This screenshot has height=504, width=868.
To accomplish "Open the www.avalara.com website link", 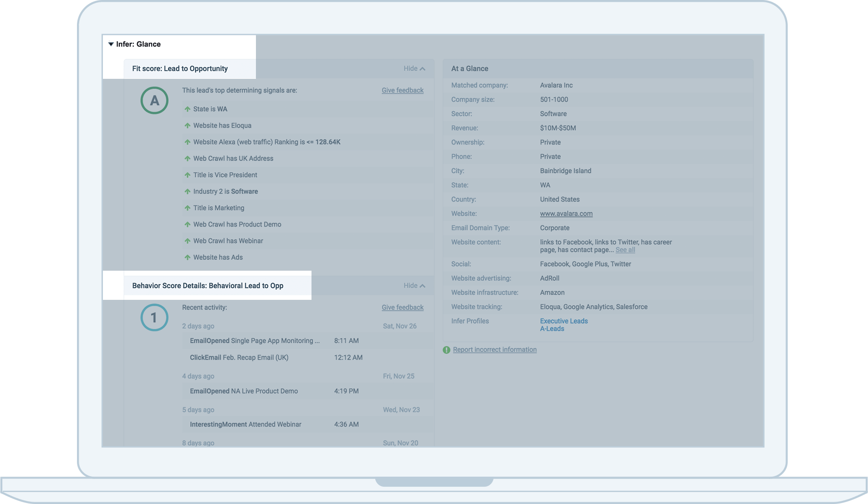I will (x=566, y=214).
